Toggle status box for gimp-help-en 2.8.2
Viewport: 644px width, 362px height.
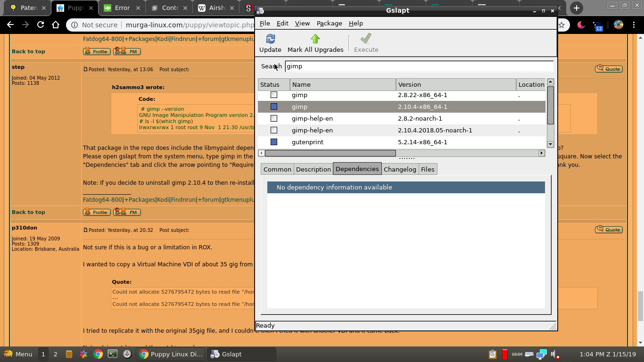pyautogui.click(x=273, y=118)
